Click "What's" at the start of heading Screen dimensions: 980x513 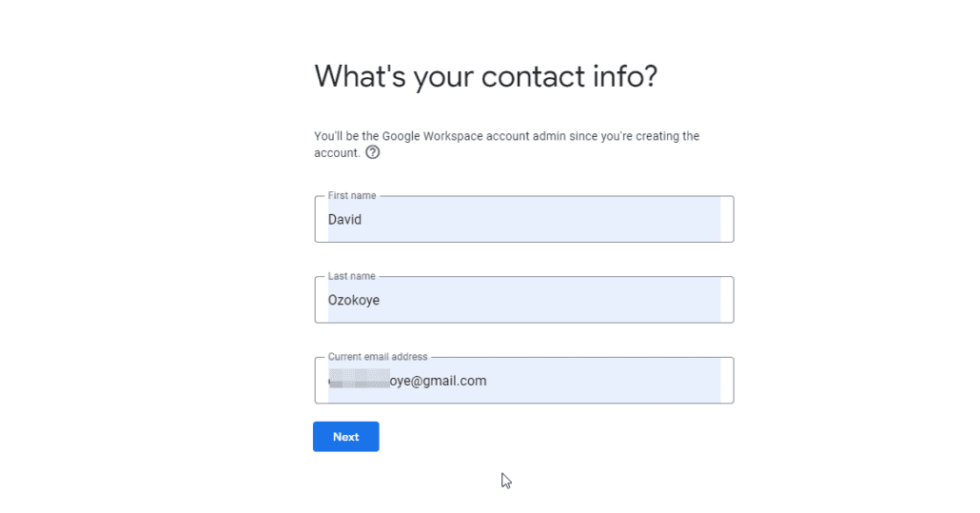(360, 76)
